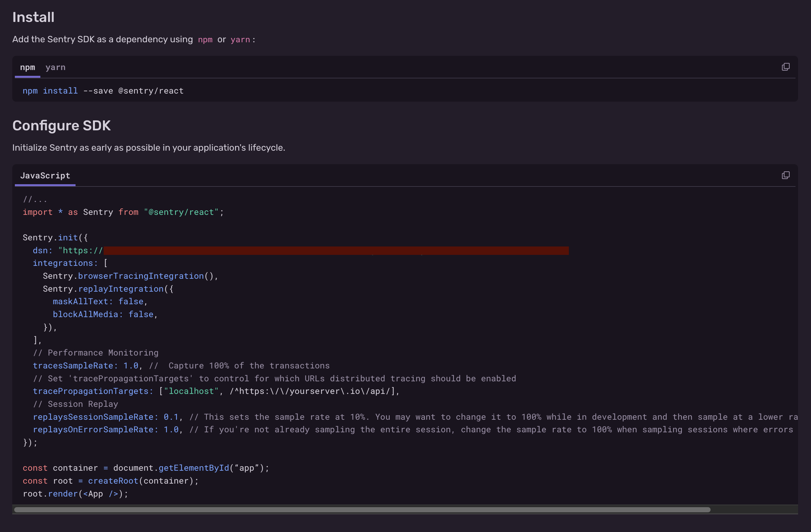The image size is (811, 532).
Task: Copy the JavaScript configuration code snippet
Action: pyautogui.click(x=785, y=175)
